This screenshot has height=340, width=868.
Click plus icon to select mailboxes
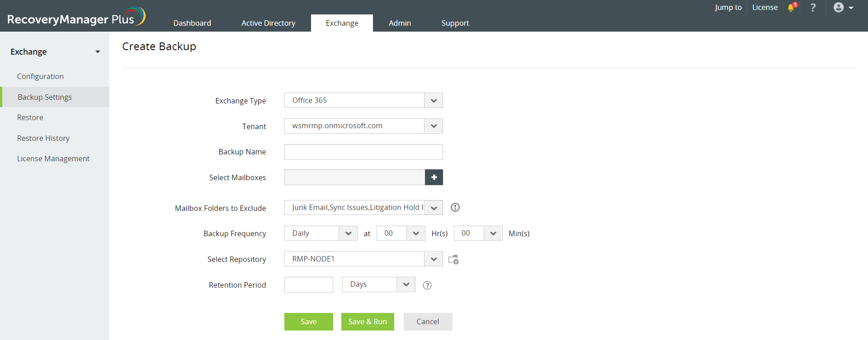point(434,177)
